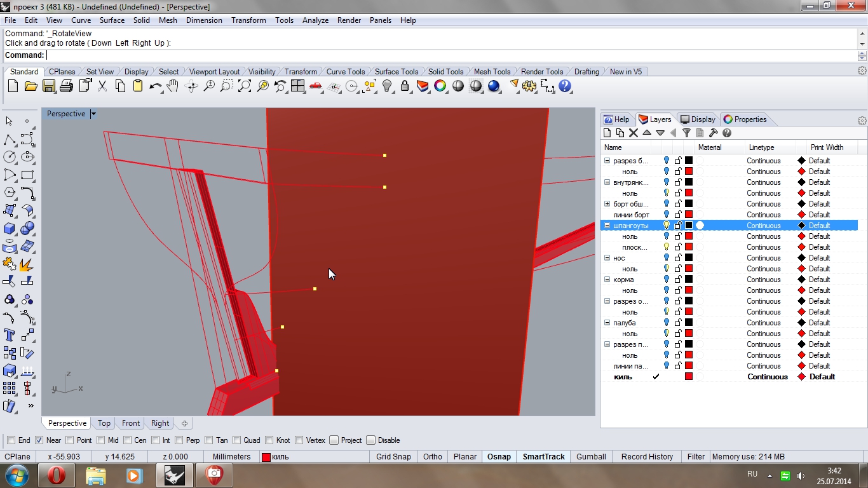The width and height of the screenshot is (868, 488).
Task: Select the Zoom Extents toolbar icon
Action: (x=245, y=86)
